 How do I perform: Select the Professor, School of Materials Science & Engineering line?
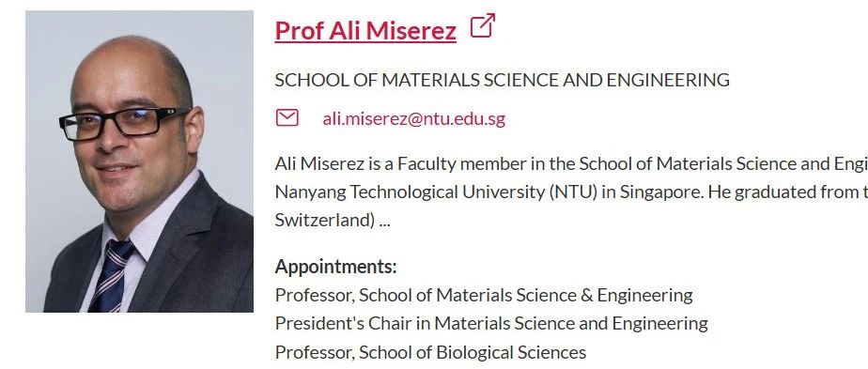(x=483, y=296)
